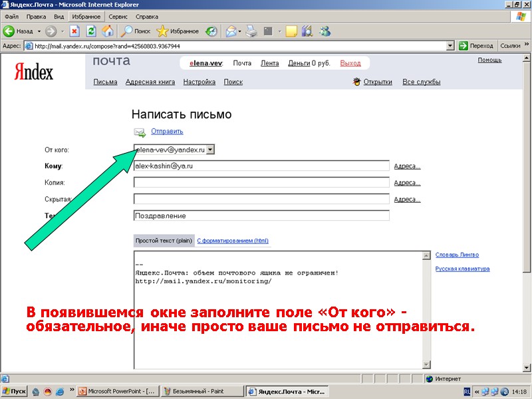Open the Лента link

tap(270, 63)
